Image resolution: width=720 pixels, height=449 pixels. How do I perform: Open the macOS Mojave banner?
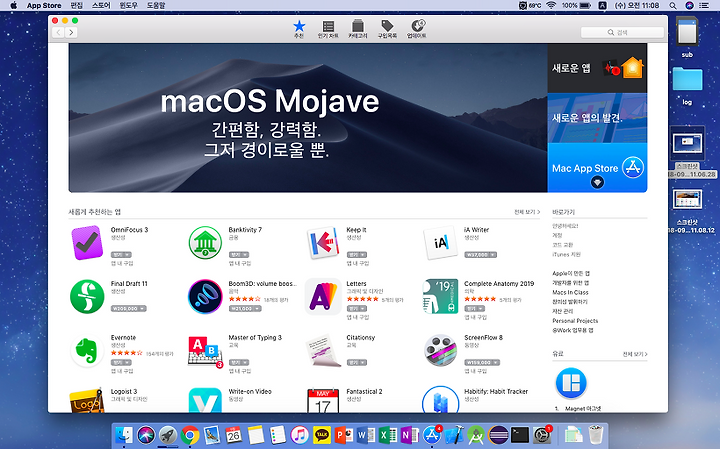(308, 118)
